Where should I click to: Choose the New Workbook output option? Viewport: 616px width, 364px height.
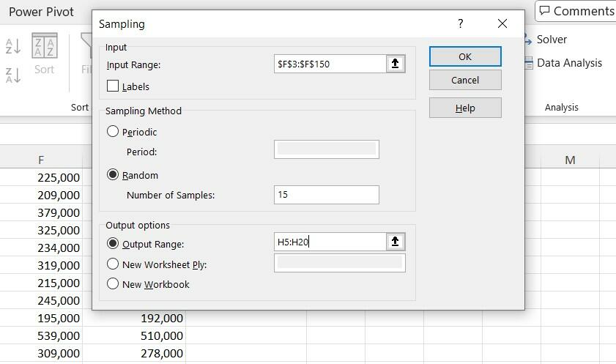[x=113, y=284]
